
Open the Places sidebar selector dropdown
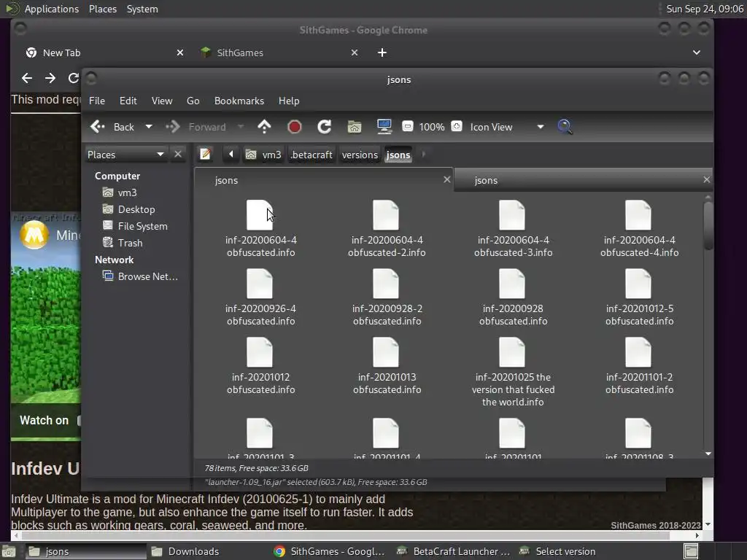tap(125, 155)
